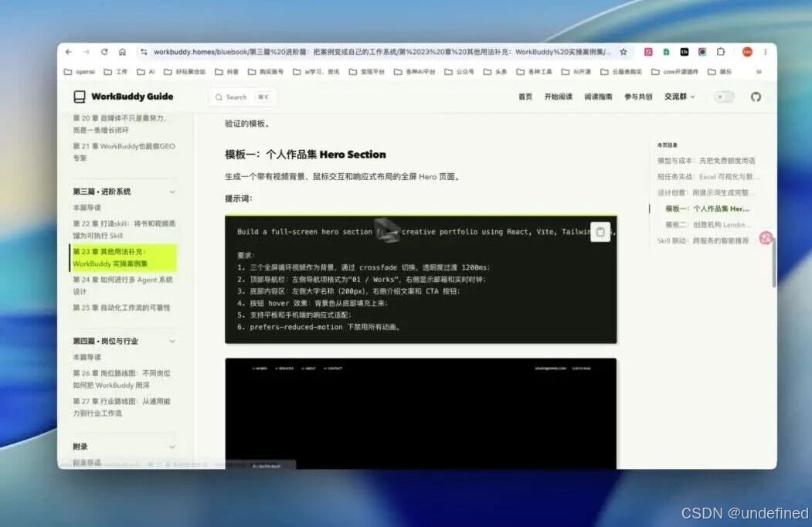Open 阅读指南 in top navigation
Image resolution: width=812 pixels, height=527 pixels.
598,97
